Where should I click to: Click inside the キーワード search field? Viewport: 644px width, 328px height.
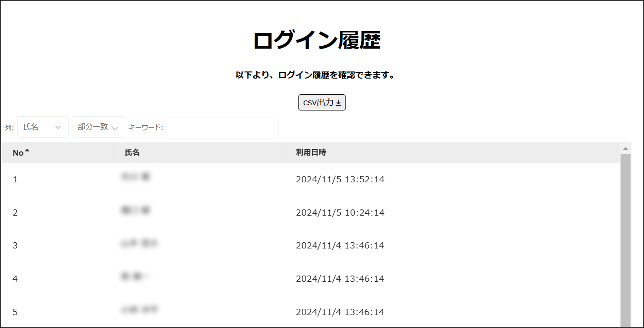click(x=223, y=128)
